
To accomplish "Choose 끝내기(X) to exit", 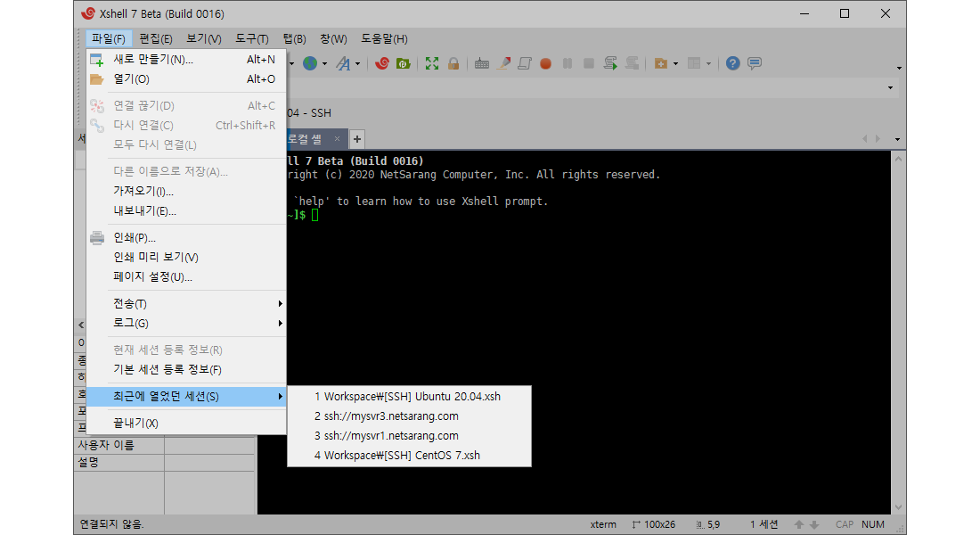I will point(186,423).
